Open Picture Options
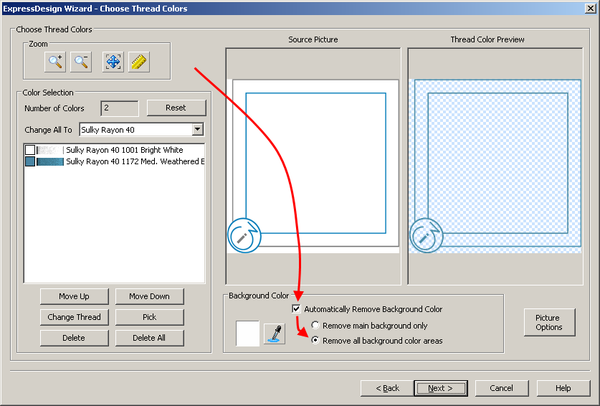 pyautogui.click(x=549, y=323)
